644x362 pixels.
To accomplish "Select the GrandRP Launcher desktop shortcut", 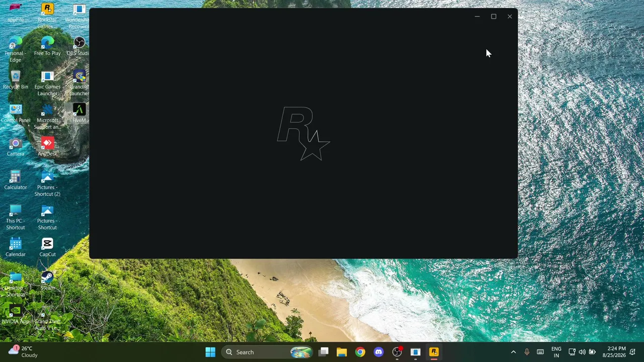I will point(78,83).
